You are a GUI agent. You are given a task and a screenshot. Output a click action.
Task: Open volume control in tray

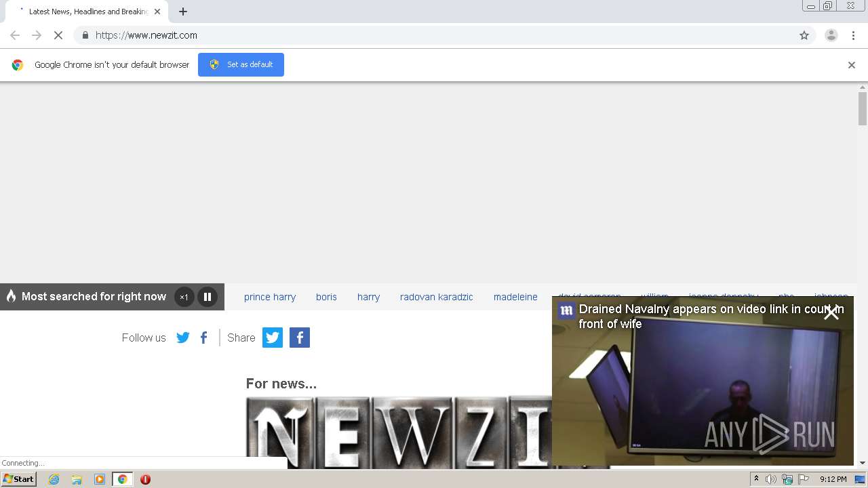[771, 479]
